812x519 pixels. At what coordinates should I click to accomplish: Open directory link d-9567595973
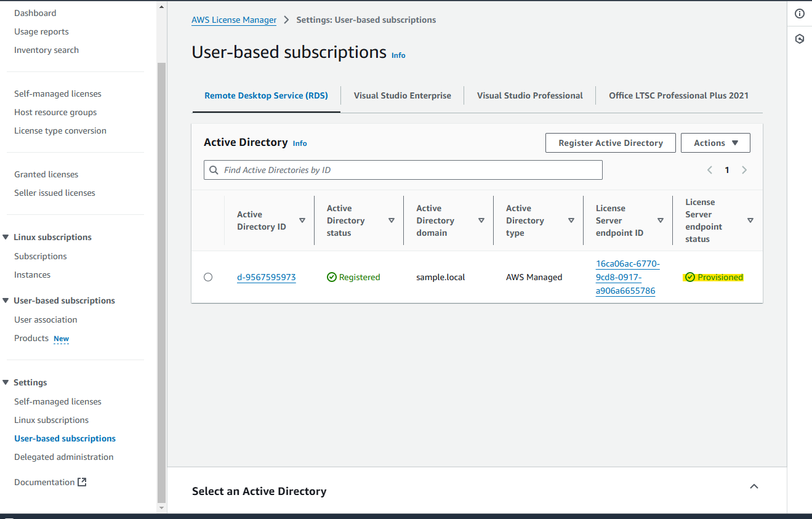[267, 277]
